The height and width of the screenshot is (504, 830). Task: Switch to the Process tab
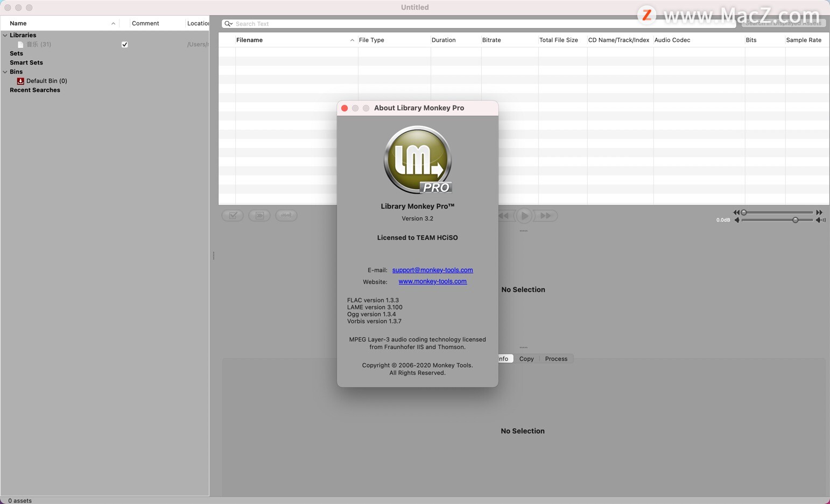click(556, 359)
